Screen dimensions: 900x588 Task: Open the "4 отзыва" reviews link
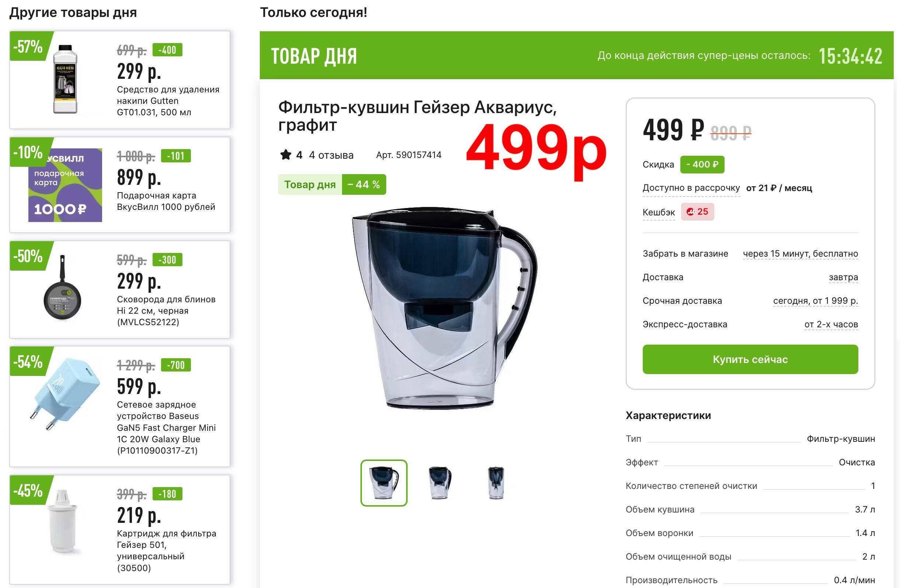pos(331,155)
